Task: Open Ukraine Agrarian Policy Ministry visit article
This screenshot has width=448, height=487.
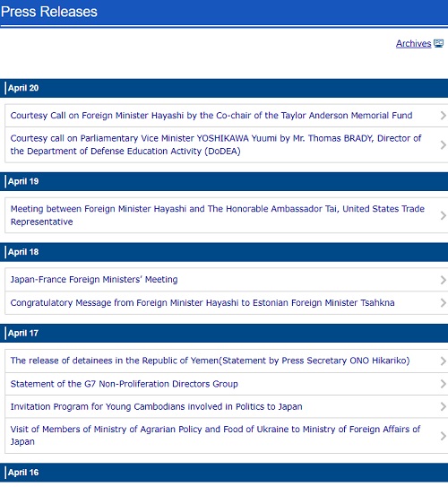Action: point(215,435)
